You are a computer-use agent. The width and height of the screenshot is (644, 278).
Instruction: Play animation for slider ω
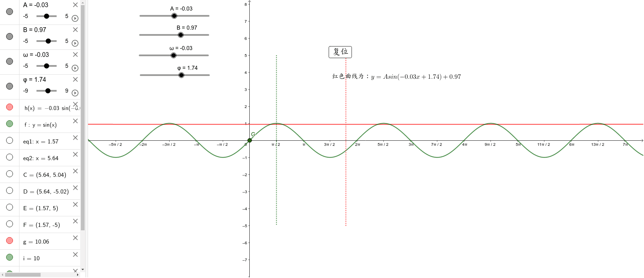tap(75, 68)
